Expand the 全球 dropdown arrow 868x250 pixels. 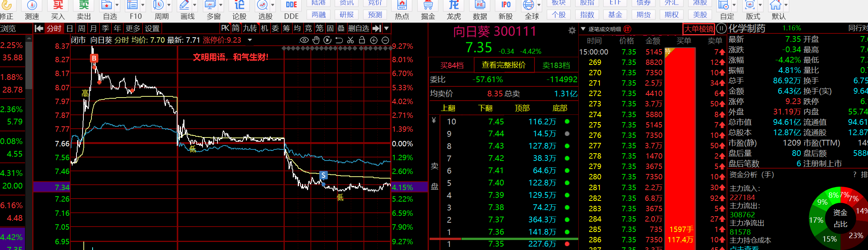(539, 5)
